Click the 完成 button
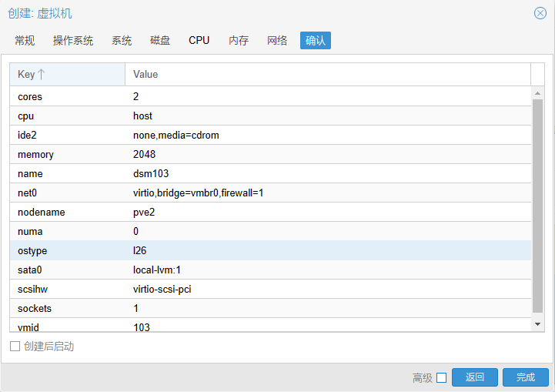Screen dimensions: 555x392 coord(526,377)
